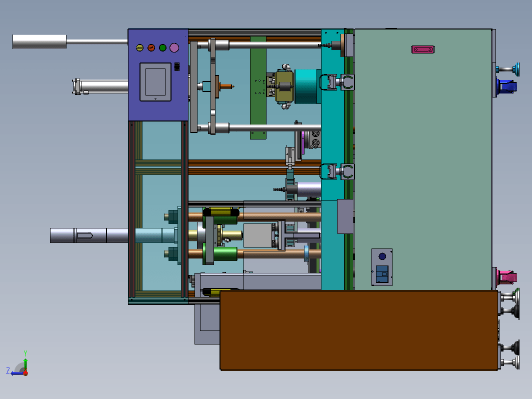This screenshot has width=532, height=399.
Task: Select the green button on the purple control panel
Action: (x=163, y=48)
